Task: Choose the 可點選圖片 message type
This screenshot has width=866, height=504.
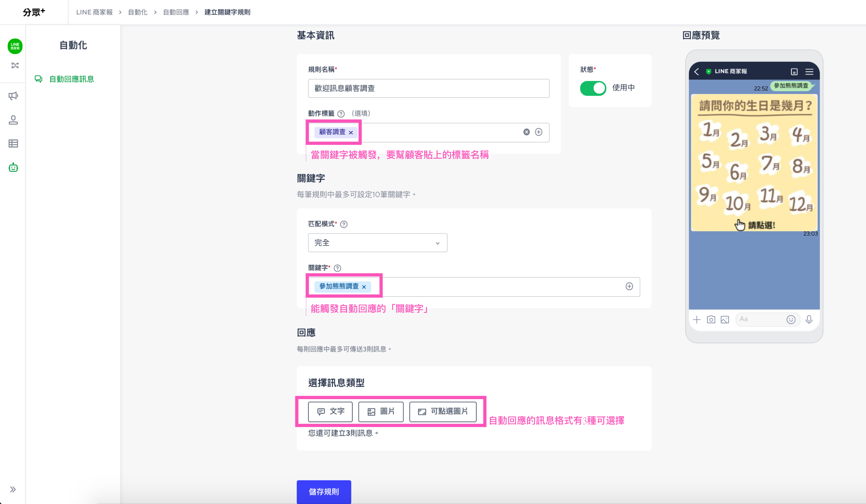Action: [x=443, y=411]
